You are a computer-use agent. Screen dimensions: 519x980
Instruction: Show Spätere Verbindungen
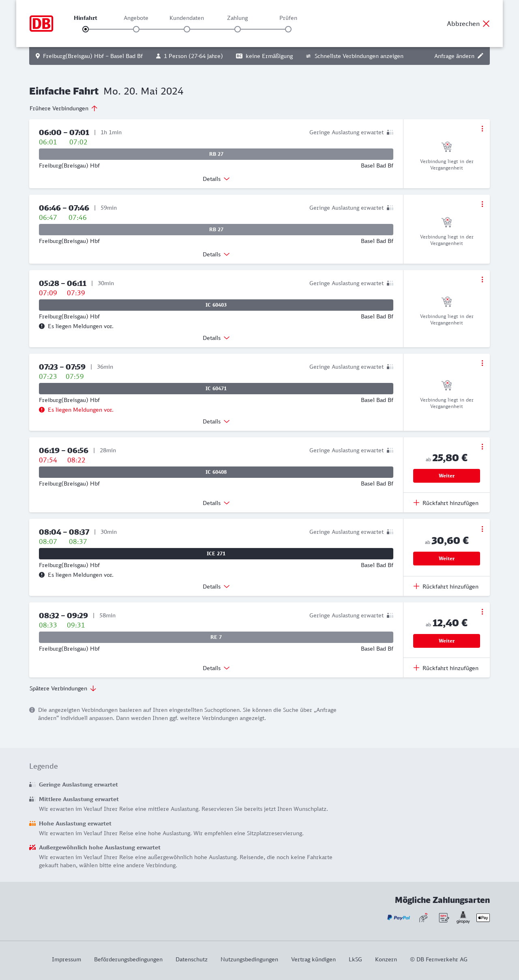(x=63, y=688)
